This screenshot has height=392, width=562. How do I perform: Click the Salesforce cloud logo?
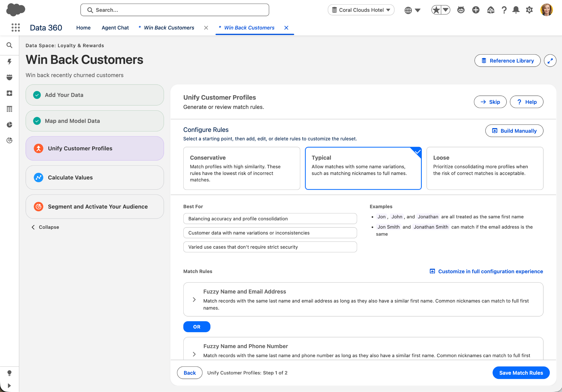[16, 10]
